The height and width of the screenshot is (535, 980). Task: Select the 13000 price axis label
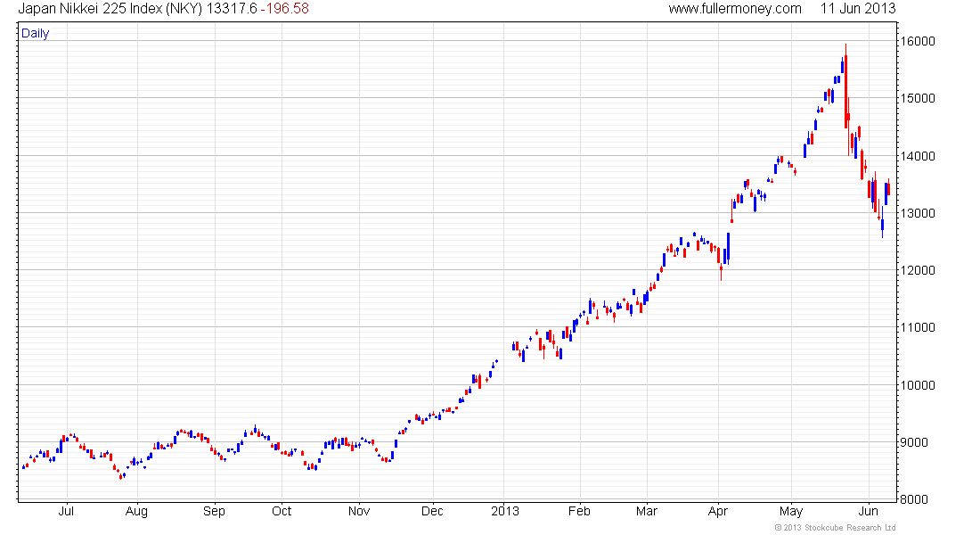[918, 213]
